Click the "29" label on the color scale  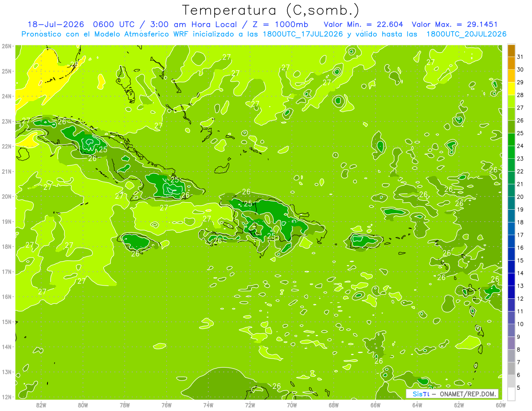pos(520,82)
